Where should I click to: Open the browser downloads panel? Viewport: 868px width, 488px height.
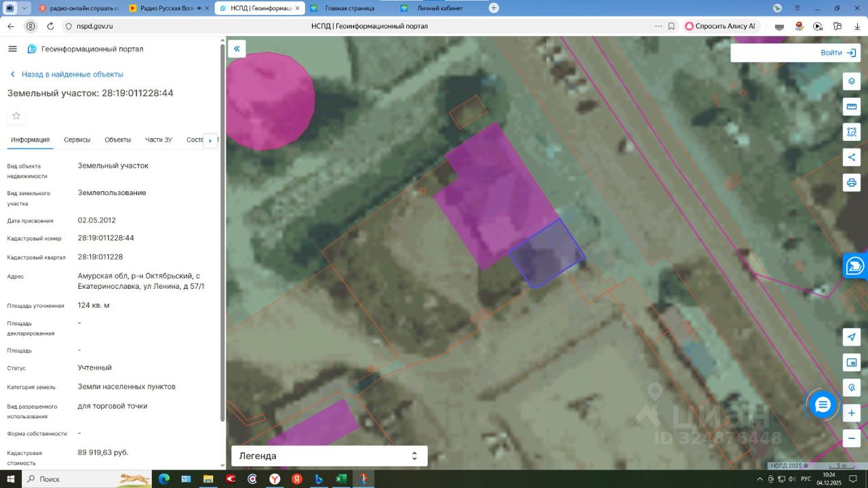(x=857, y=26)
